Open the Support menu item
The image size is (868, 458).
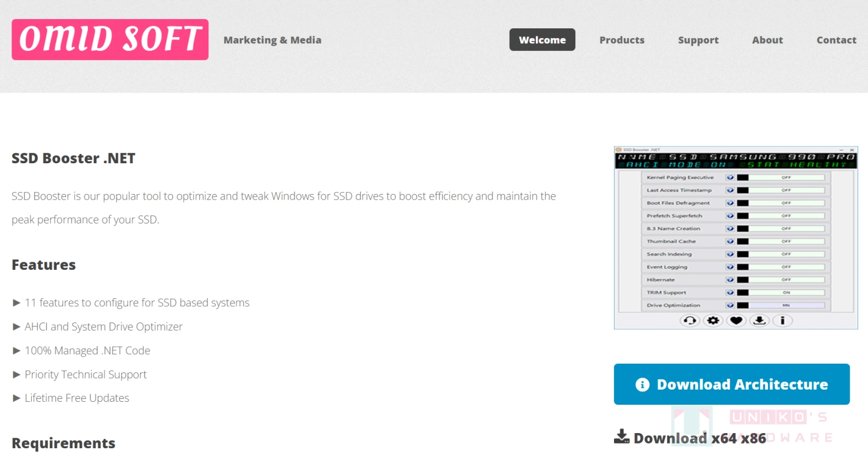698,40
